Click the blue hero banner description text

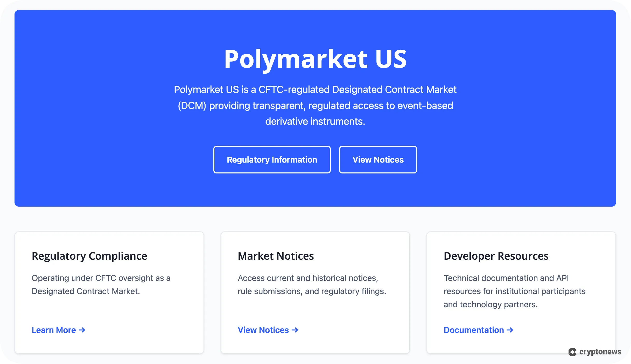315,105
